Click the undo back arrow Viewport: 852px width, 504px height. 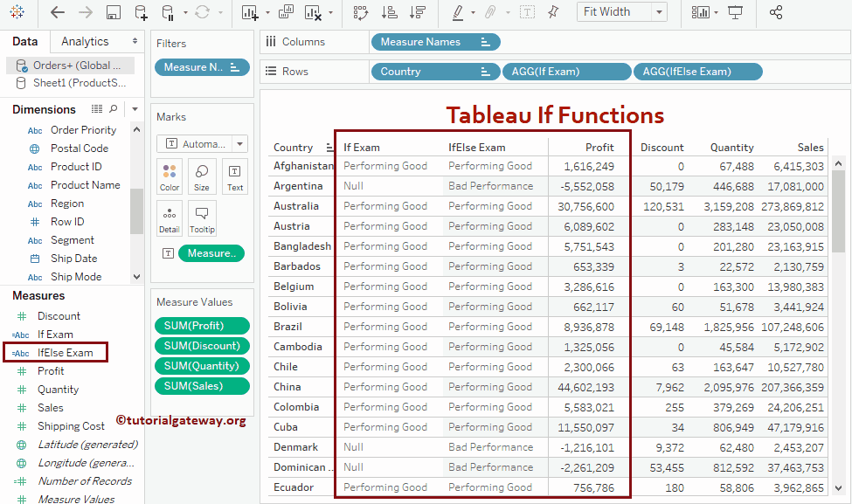(56, 11)
